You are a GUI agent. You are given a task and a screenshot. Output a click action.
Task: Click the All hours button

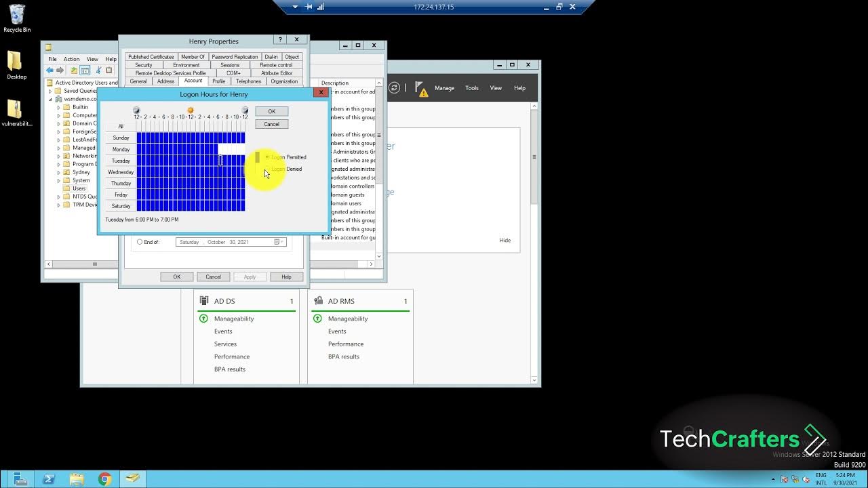point(121,126)
